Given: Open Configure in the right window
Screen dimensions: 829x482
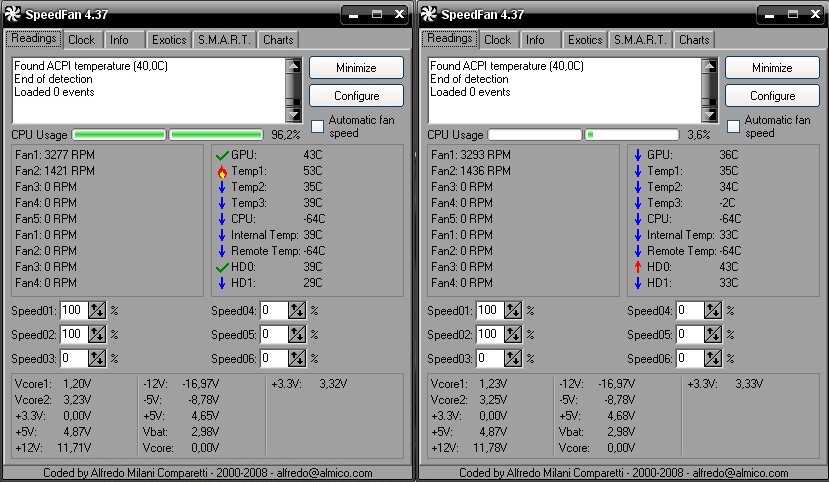Looking at the screenshot, I should [772, 96].
